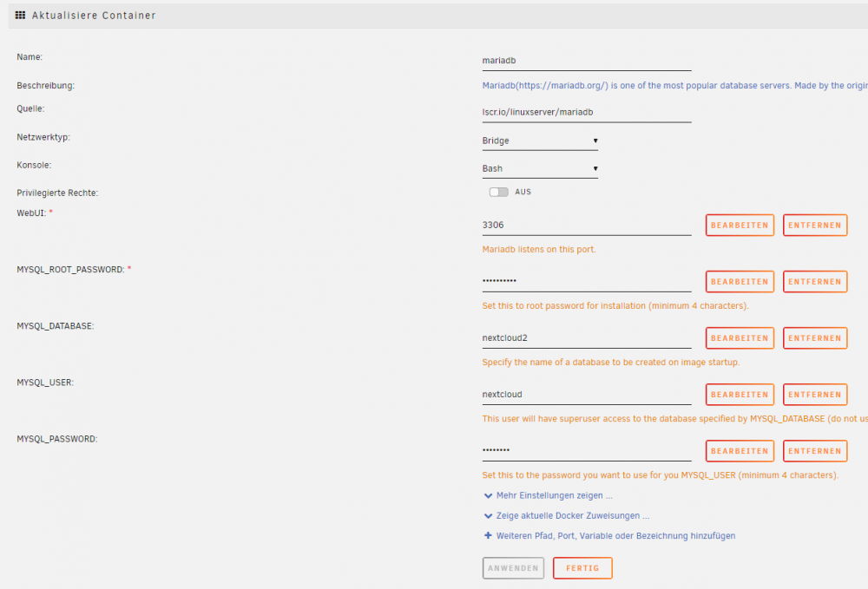Click the 'Specify the name of a database' hint
The height and width of the screenshot is (589, 868).
pyautogui.click(x=610, y=363)
